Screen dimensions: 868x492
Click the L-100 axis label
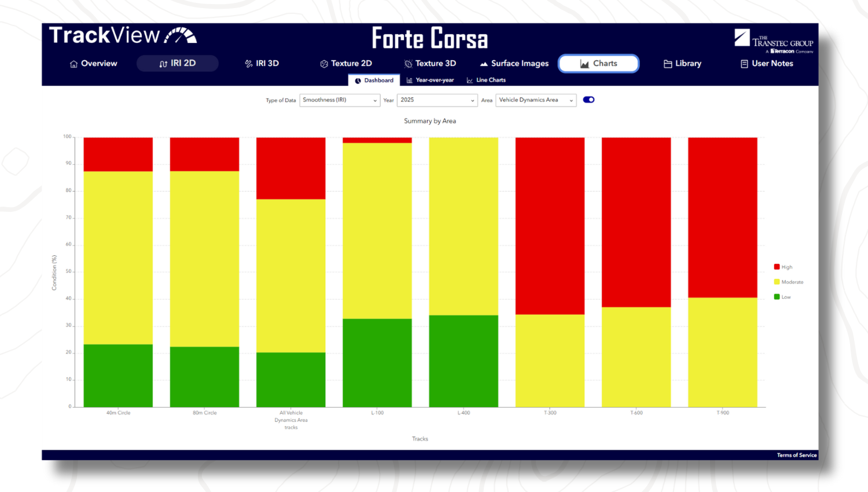point(377,413)
